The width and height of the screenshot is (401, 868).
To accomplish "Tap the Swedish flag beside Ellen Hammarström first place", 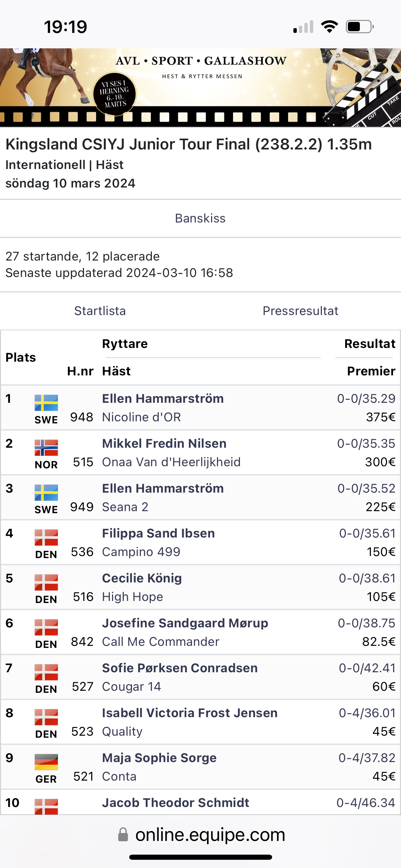I will pos(46,403).
